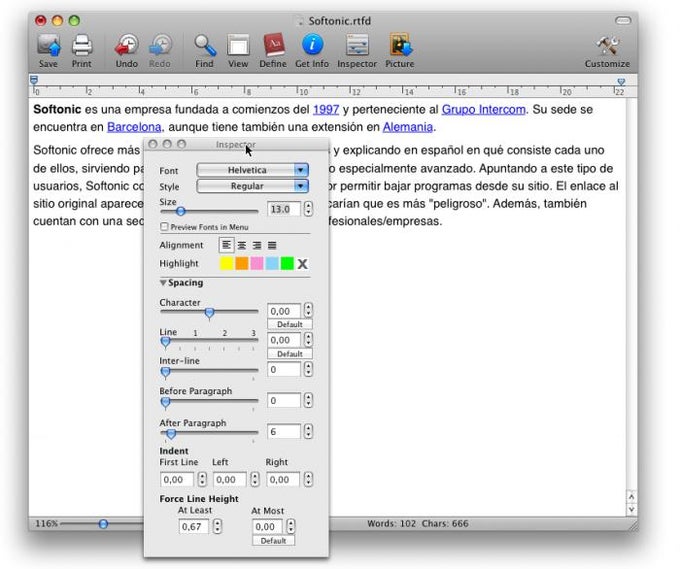Click the After Paragraph slider

click(x=209, y=433)
